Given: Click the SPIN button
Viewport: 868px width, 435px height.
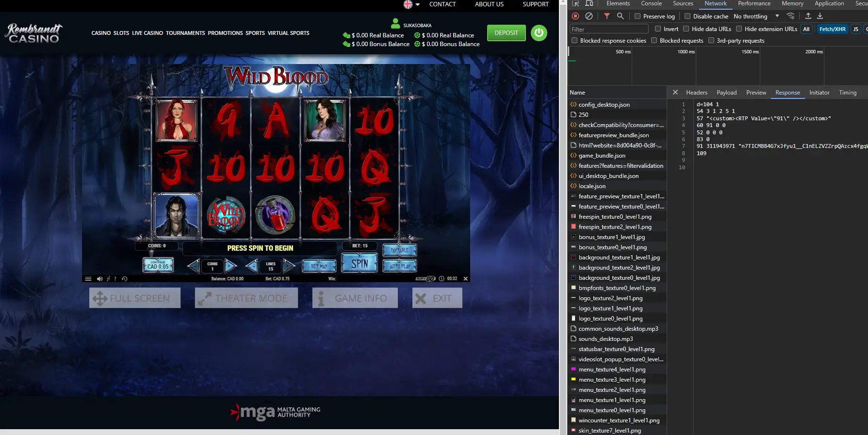Looking at the screenshot, I should coord(360,264).
